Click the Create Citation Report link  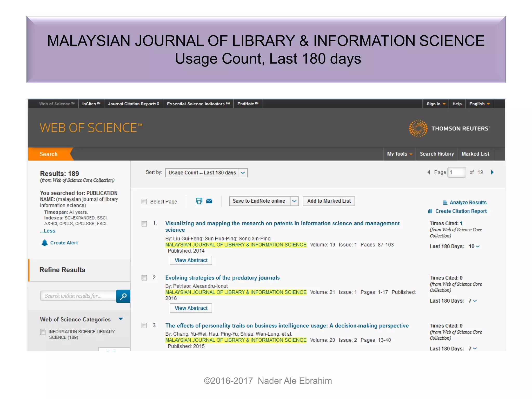click(461, 211)
